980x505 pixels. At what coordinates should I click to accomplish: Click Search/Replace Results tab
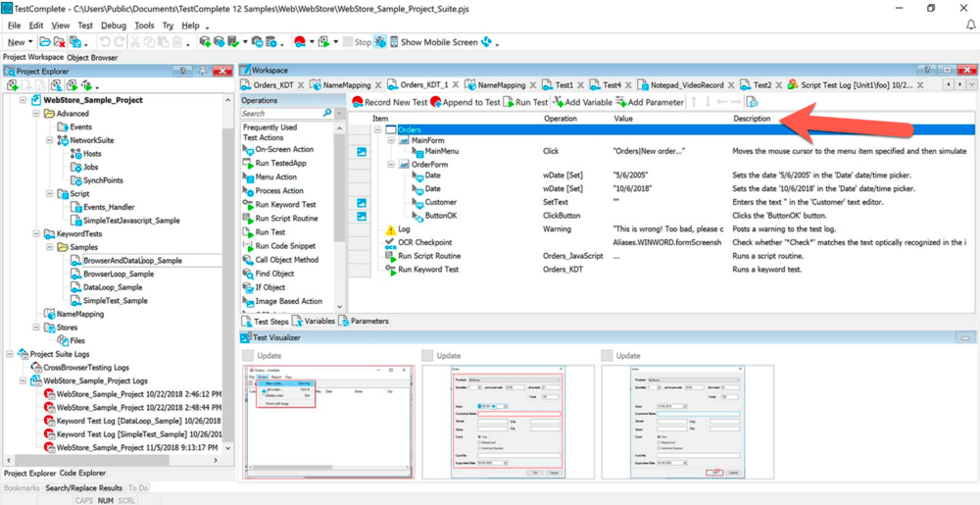click(x=83, y=487)
